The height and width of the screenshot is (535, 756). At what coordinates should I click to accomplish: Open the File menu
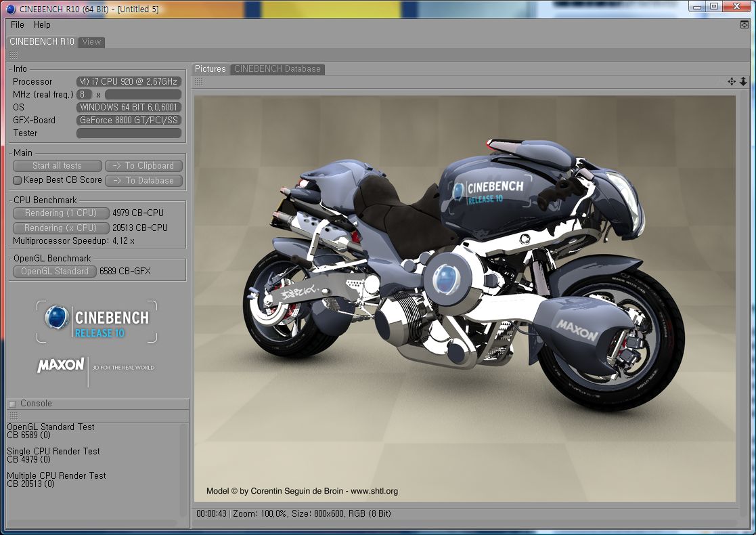pyautogui.click(x=18, y=24)
